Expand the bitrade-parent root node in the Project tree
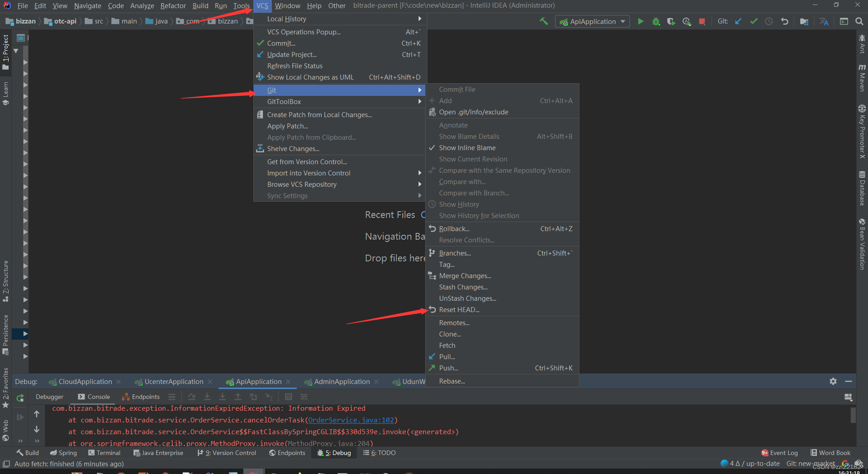 [x=16, y=51]
